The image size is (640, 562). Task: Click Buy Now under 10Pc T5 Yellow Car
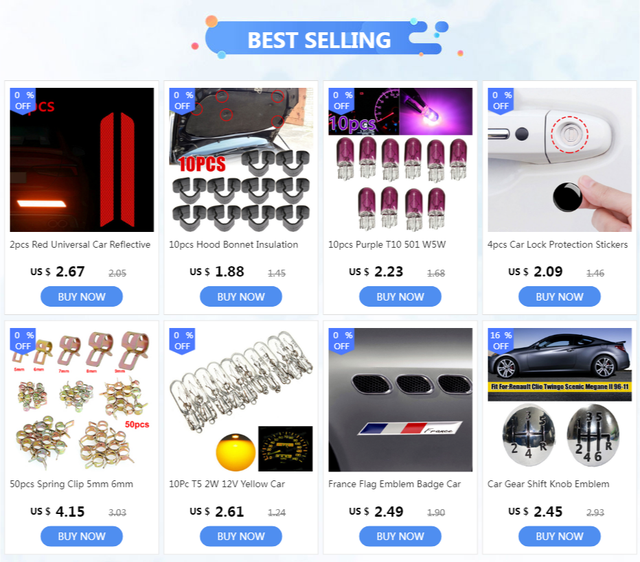pyautogui.click(x=241, y=536)
